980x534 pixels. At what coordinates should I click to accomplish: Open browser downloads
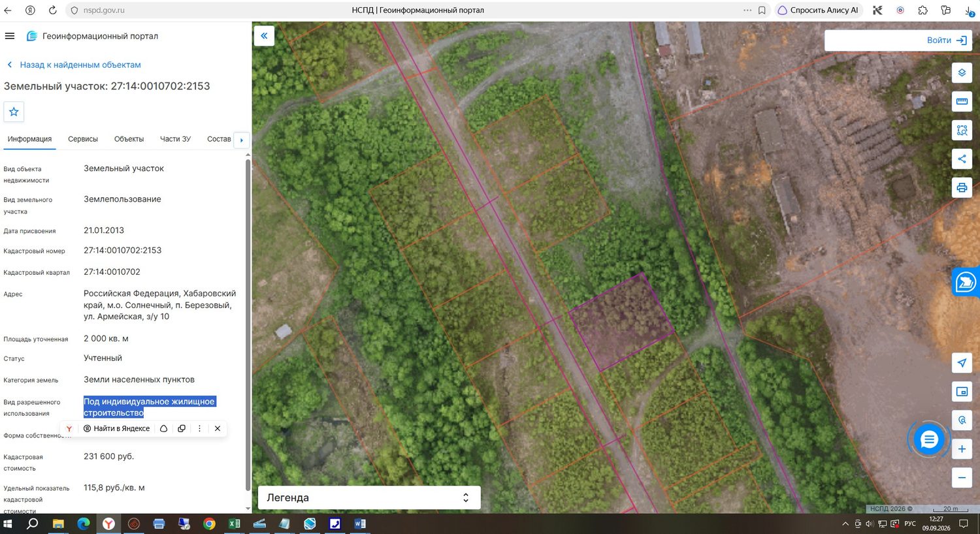point(970,10)
